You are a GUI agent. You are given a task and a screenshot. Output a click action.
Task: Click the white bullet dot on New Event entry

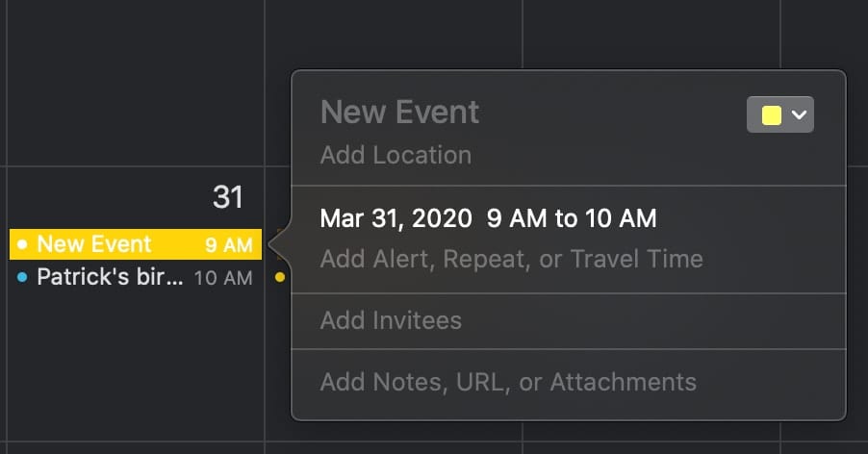pyautogui.click(x=22, y=245)
